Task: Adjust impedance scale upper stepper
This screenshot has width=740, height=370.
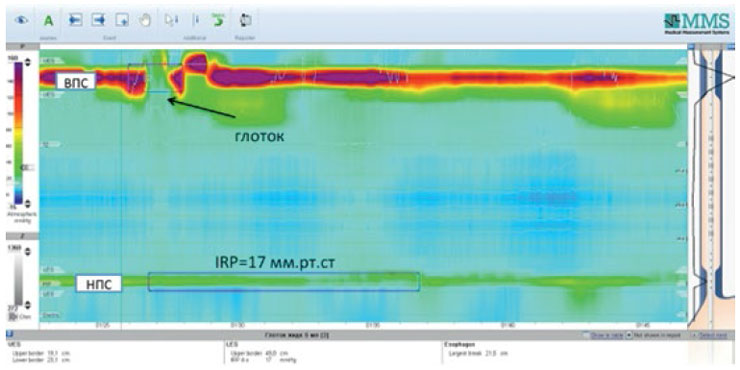Action: (x=27, y=252)
